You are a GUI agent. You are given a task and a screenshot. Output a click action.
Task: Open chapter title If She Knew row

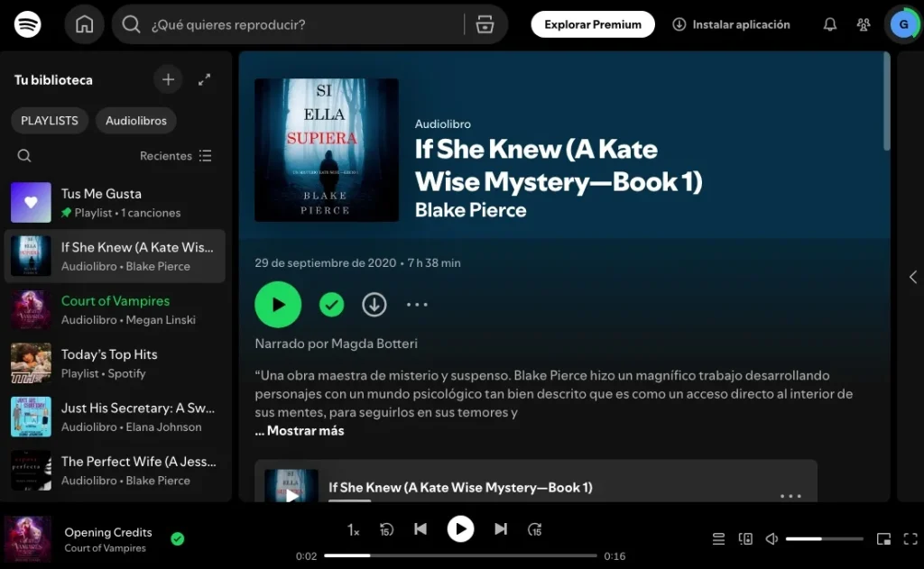[460, 487]
